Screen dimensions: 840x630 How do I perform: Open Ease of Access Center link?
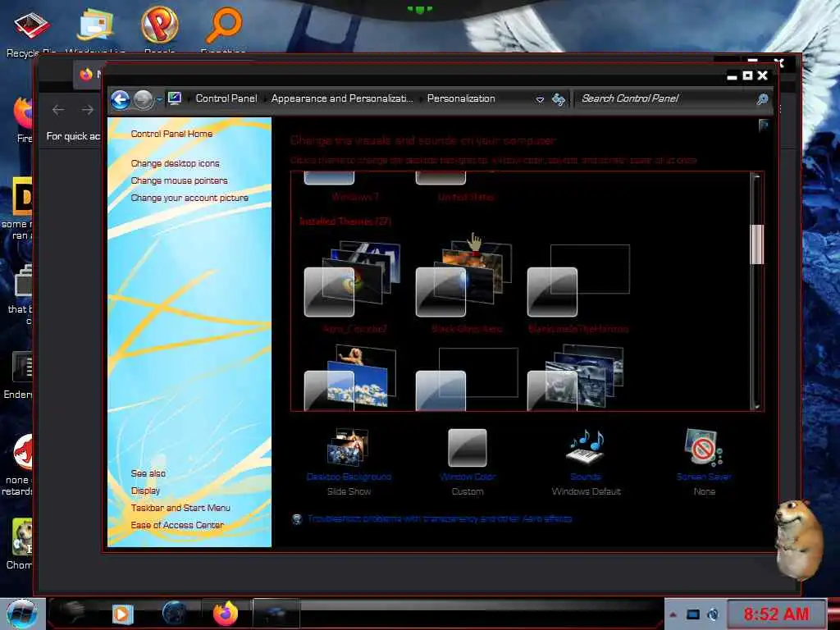tap(177, 525)
